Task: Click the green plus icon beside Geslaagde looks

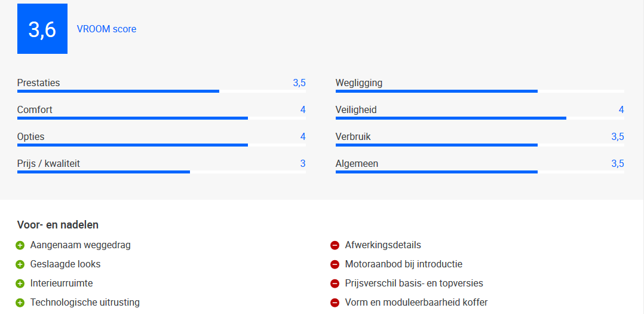Action: tap(20, 264)
